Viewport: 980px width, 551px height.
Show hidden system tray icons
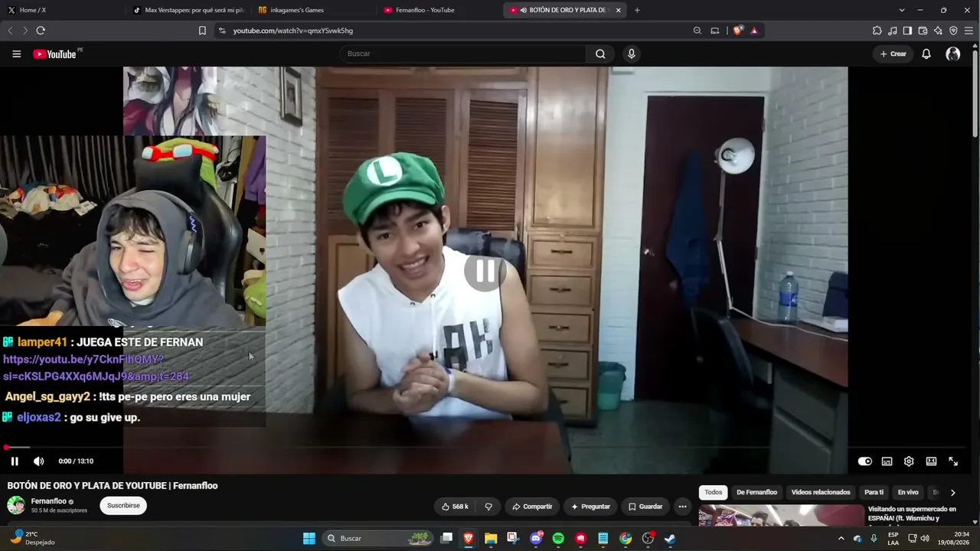click(841, 539)
